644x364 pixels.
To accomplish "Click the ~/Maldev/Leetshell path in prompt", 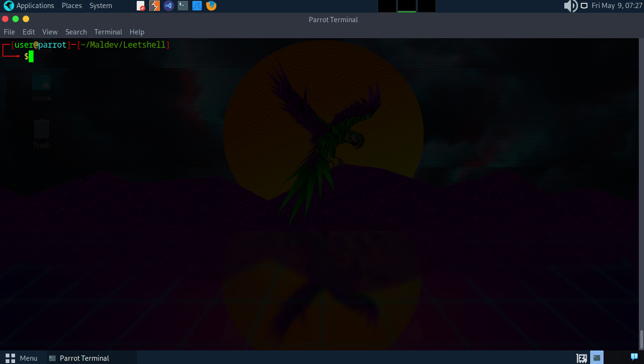I will 124,45.
